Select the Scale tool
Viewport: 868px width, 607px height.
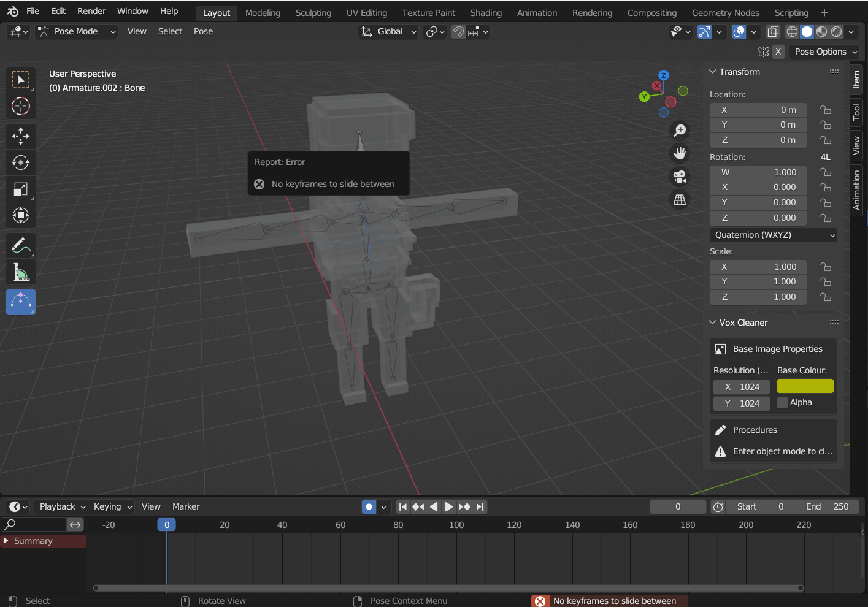coord(21,189)
